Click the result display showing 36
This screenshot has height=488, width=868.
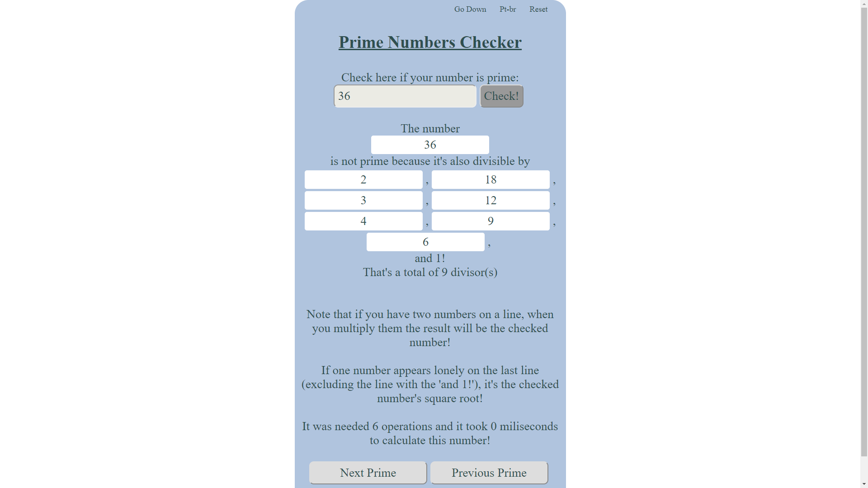(x=430, y=145)
